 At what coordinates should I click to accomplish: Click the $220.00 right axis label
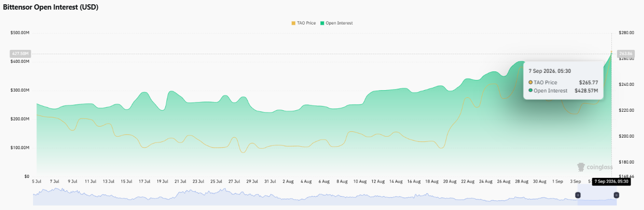[x=626, y=110]
